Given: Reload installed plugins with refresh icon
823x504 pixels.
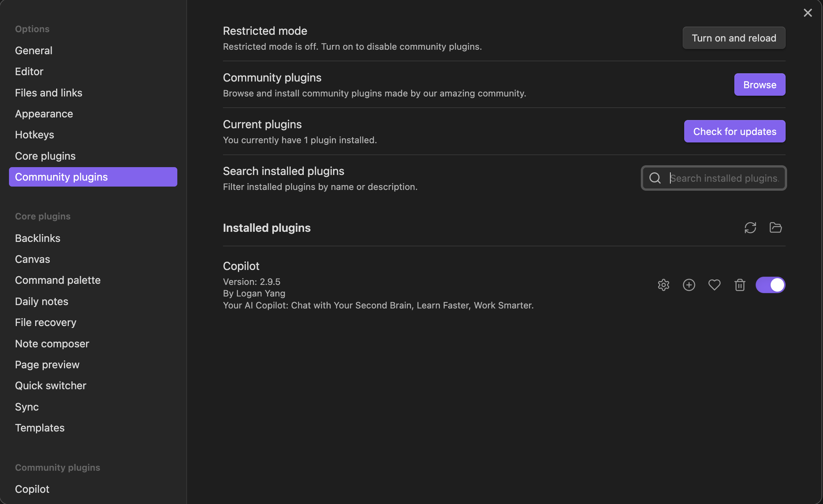Looking at the screenshot, I should coord(750,228).
